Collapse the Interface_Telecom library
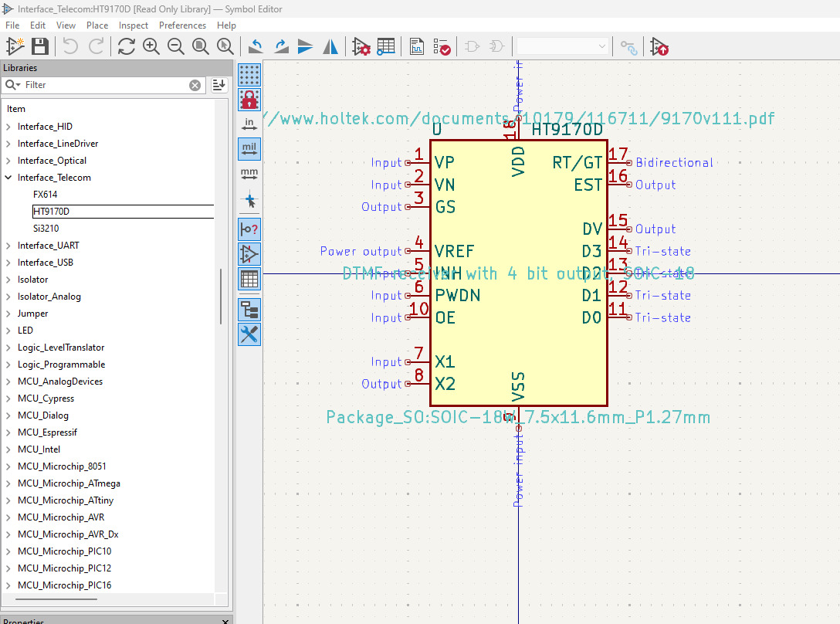This screenshot has height=624, width=840. pos(8,178)
